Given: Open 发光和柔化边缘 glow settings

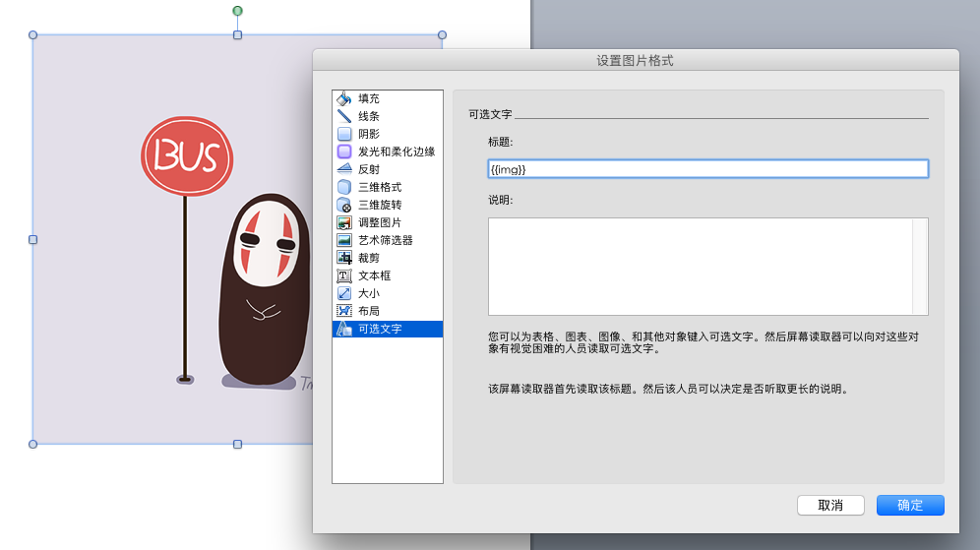Looking at the screenshot, I should coord(396,152).
